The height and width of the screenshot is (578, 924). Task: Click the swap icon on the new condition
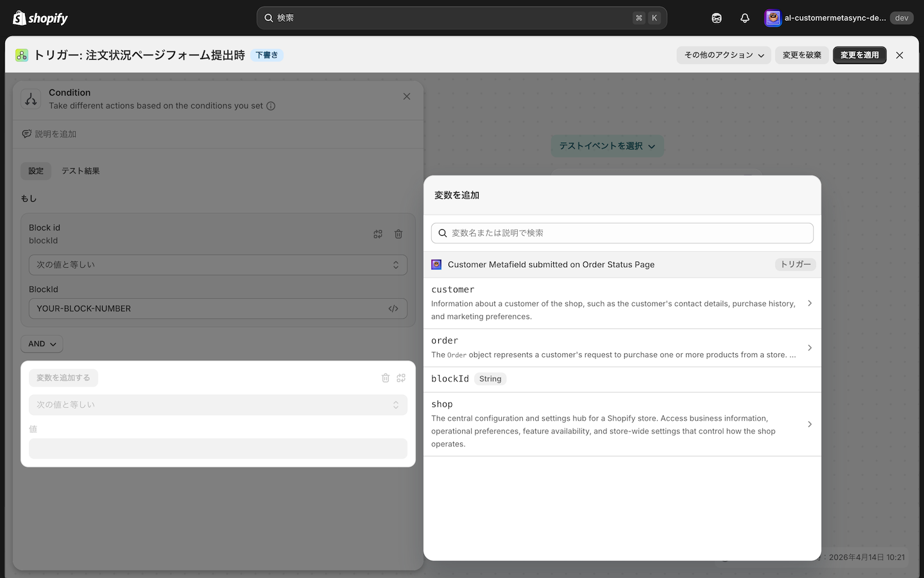click(401, 378)
